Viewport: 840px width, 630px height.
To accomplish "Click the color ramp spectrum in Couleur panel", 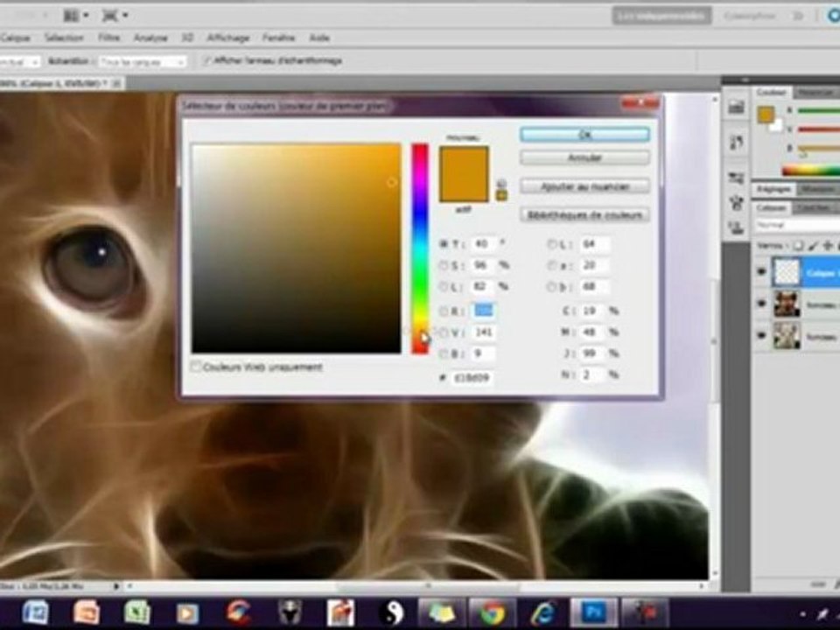I will click(x=811, y=171).
